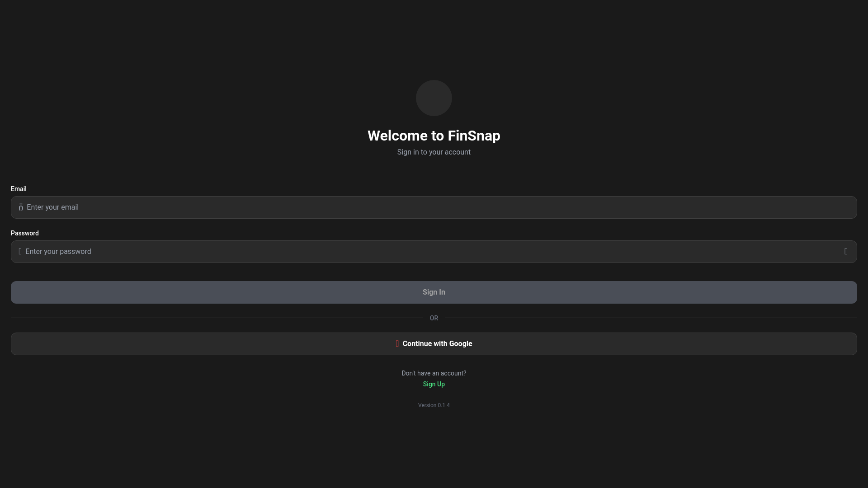This screenshot has width=868, height=488.
Task: Click the Google icon on the Google button
Action: click(x=397, y=344)
